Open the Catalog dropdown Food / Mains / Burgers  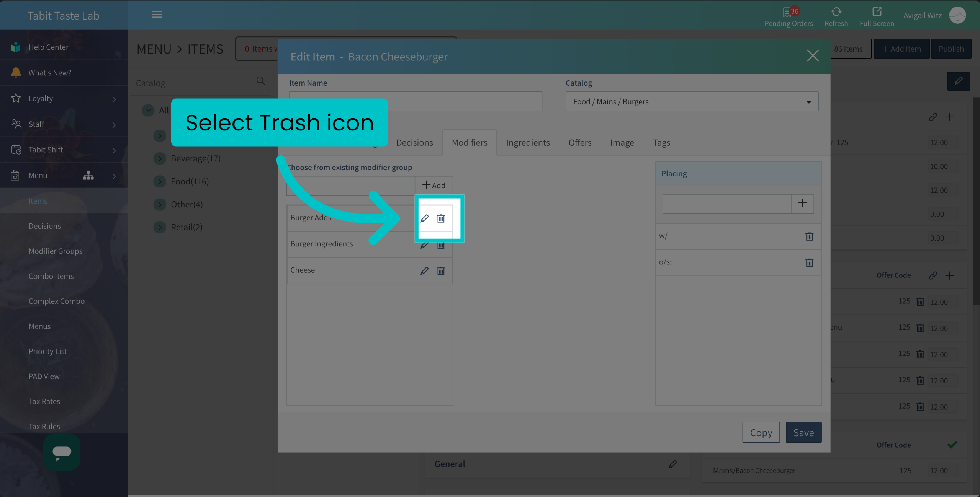[x=692, y=102]
